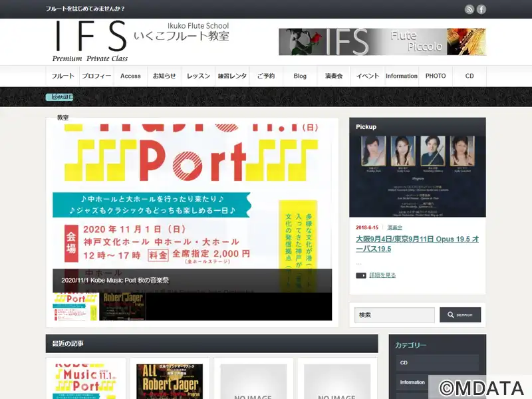Open the Access menu item
Viewport: 532px width, 399px height.
[x=130, y=76]
